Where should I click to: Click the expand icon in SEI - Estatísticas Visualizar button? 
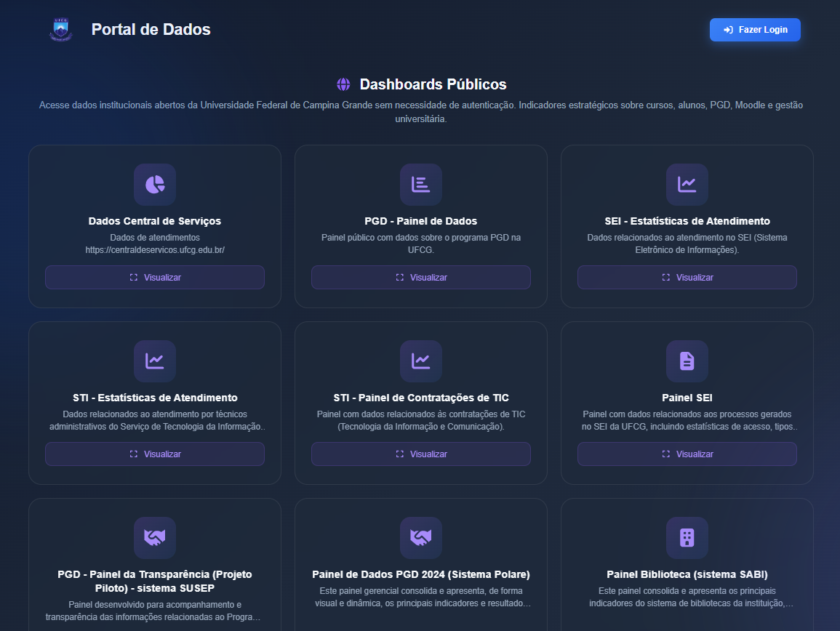(x=666, y=278)
